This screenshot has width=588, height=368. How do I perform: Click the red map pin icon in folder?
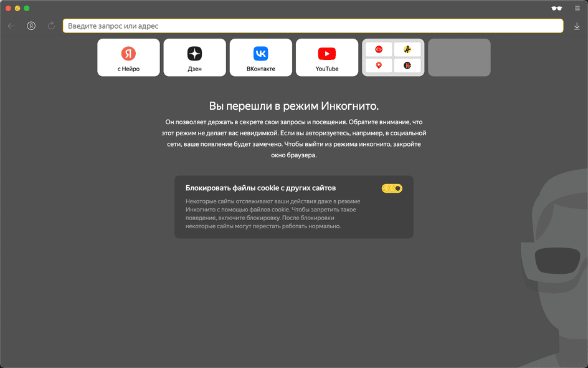point(379,65)
